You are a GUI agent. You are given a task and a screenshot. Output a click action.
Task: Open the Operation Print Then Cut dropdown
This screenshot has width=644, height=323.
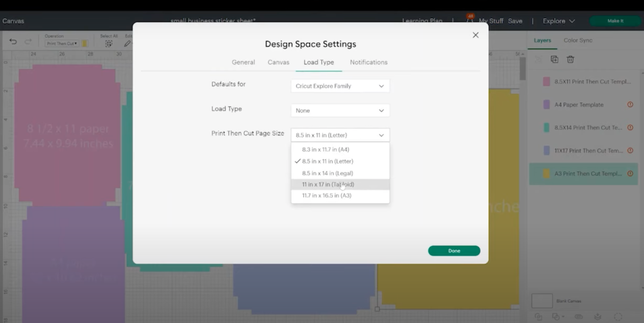pos(62,43)
